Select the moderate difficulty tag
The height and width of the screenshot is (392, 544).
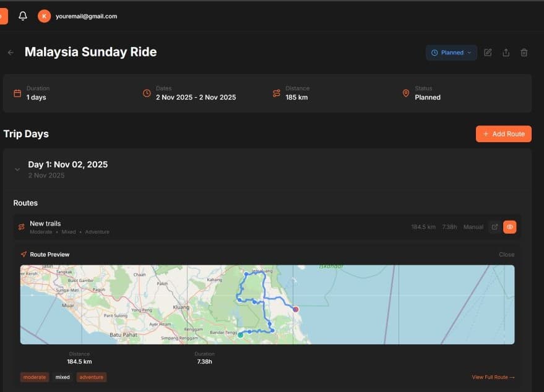[x=35, y=377]
